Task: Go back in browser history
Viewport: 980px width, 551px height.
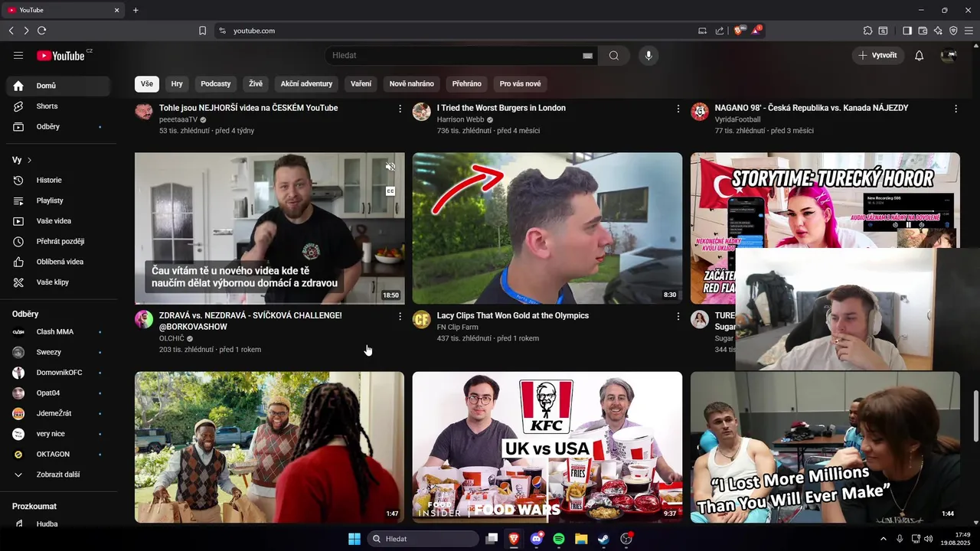Action: click(11, 31)
